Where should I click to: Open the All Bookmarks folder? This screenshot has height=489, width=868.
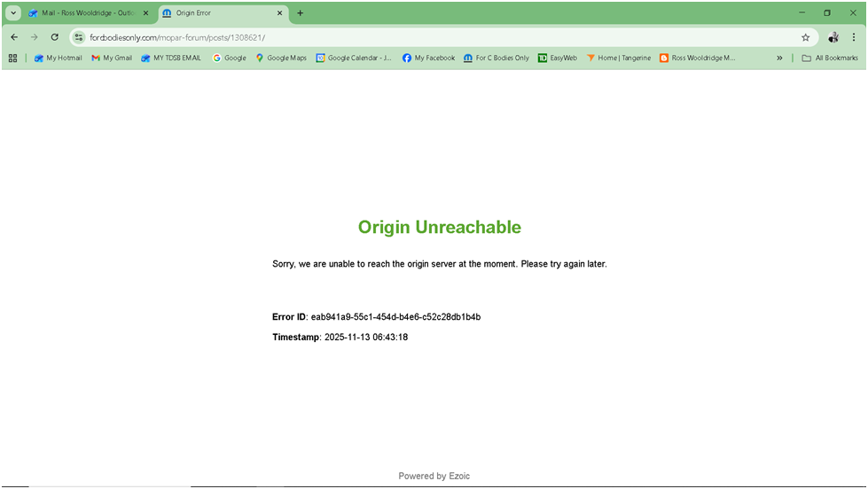coord(830,58)
